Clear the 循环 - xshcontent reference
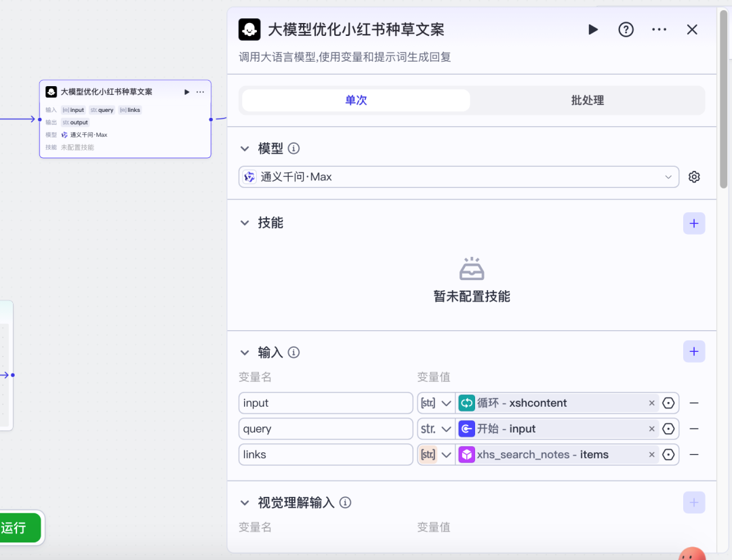 click(x=652, y=403)
